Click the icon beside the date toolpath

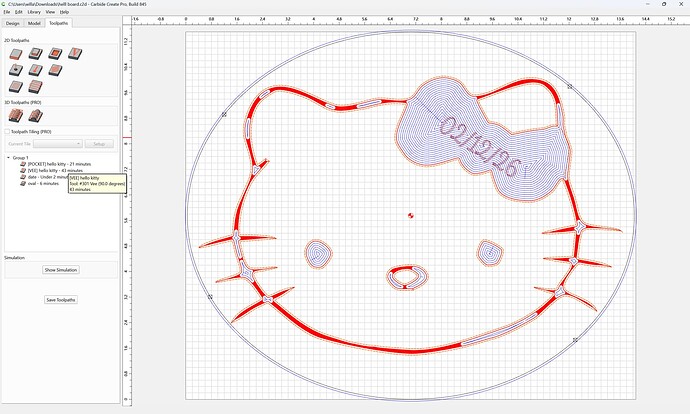coord(23,177)
